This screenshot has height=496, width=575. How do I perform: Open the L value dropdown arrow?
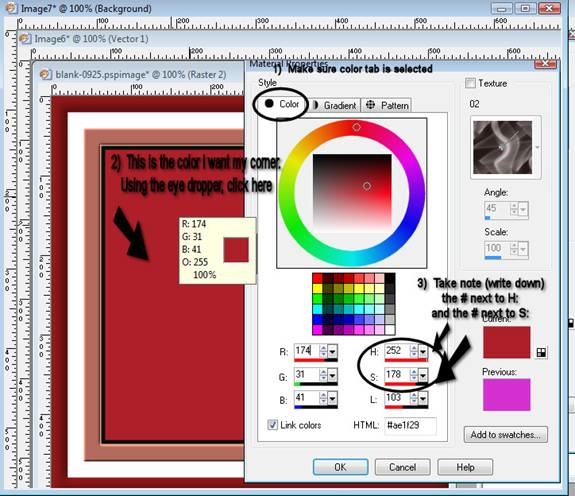[x=423, y=398]
